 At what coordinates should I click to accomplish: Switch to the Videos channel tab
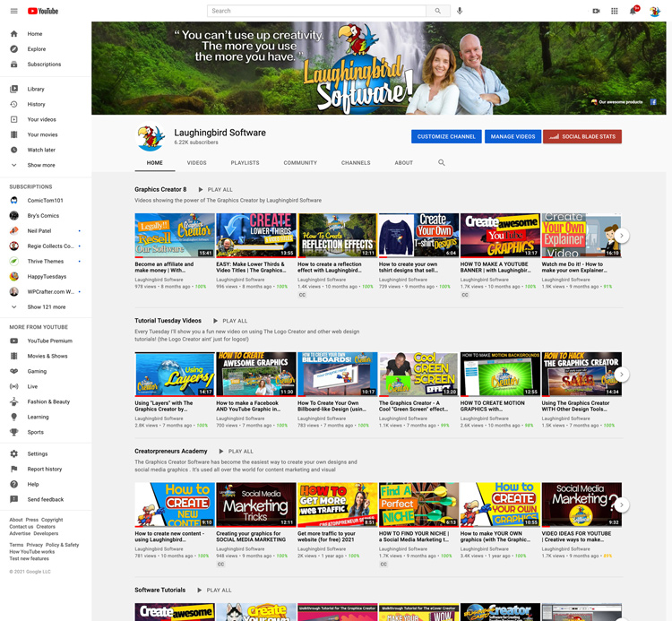point(196,163)
